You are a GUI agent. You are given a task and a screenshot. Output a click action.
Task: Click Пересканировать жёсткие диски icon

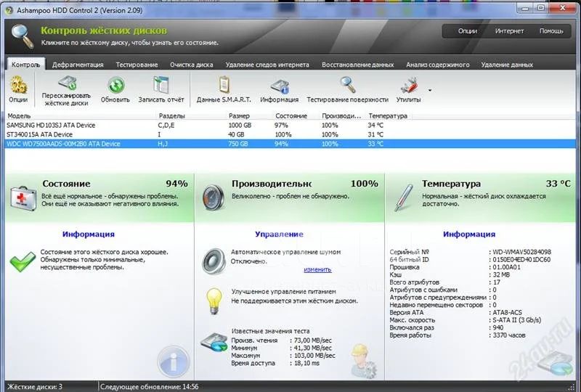pyautogui.click(x=68, y=83)
